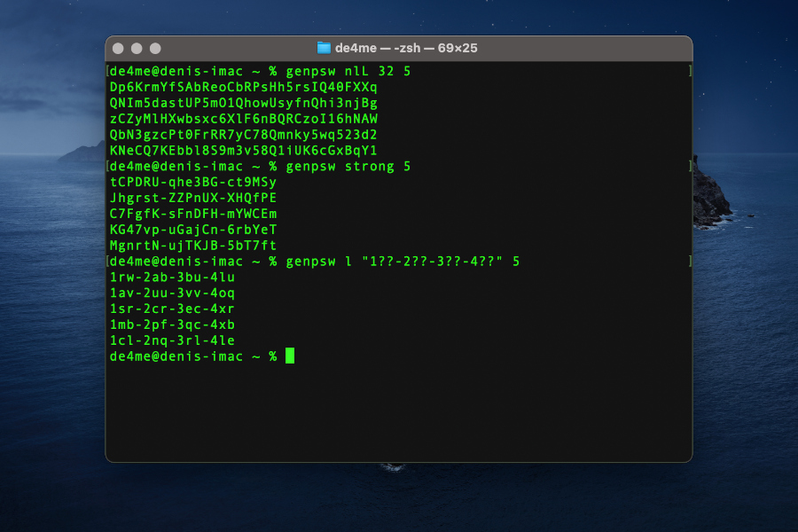Click the green cursor block at the last prompt
This screenshot has height=532, width=798.
[290, 356]
